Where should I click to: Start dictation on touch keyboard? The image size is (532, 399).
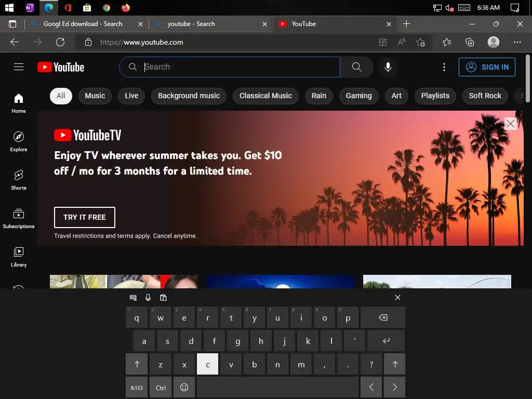(148, 298)
